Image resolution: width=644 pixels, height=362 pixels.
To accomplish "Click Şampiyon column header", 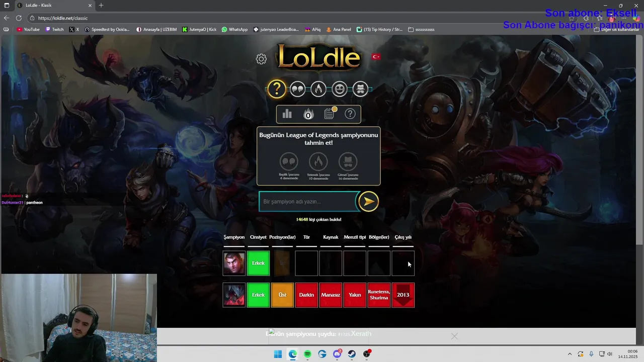I will pyautogui.click(x=234, y=237).
